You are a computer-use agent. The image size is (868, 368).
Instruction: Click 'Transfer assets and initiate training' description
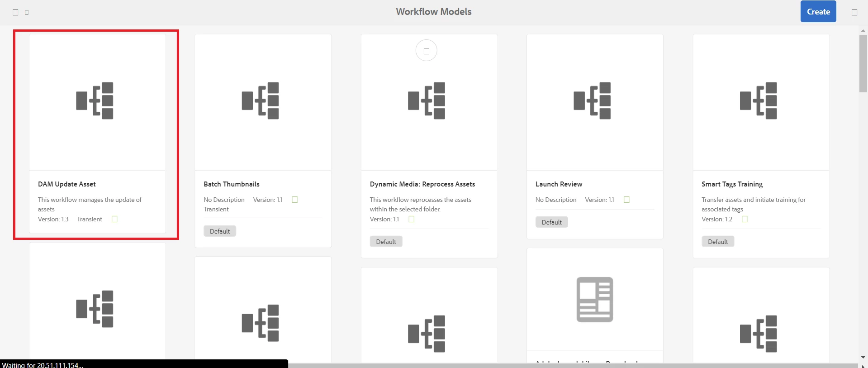click(754, 204)
